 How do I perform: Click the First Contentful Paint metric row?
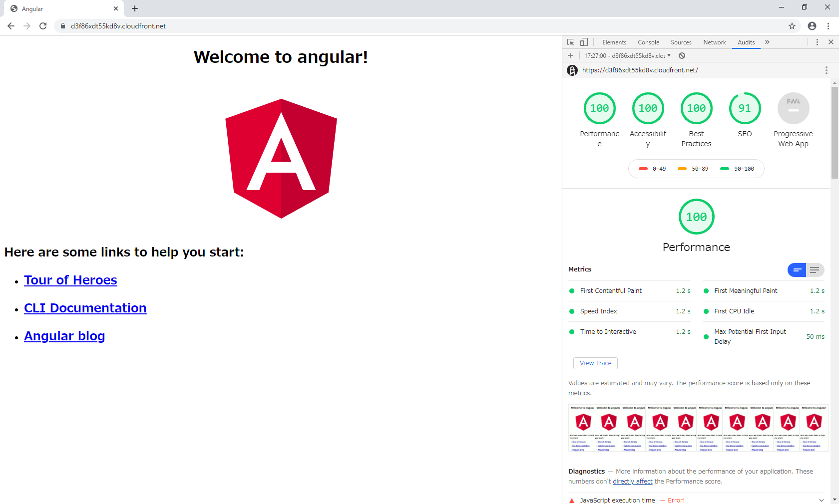pos(630,291)
